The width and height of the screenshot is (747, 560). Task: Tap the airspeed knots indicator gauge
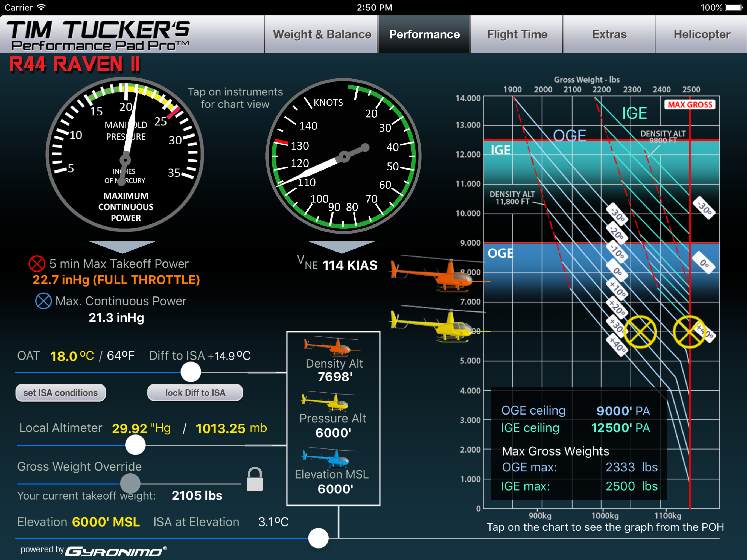pyautogui.click(x=343, y=156)
